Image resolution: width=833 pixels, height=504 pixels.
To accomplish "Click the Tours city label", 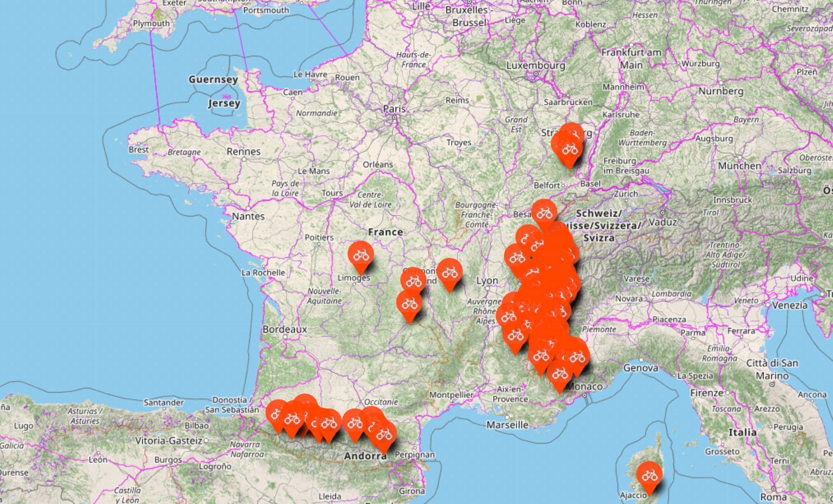I will click(x=332, y=193).
